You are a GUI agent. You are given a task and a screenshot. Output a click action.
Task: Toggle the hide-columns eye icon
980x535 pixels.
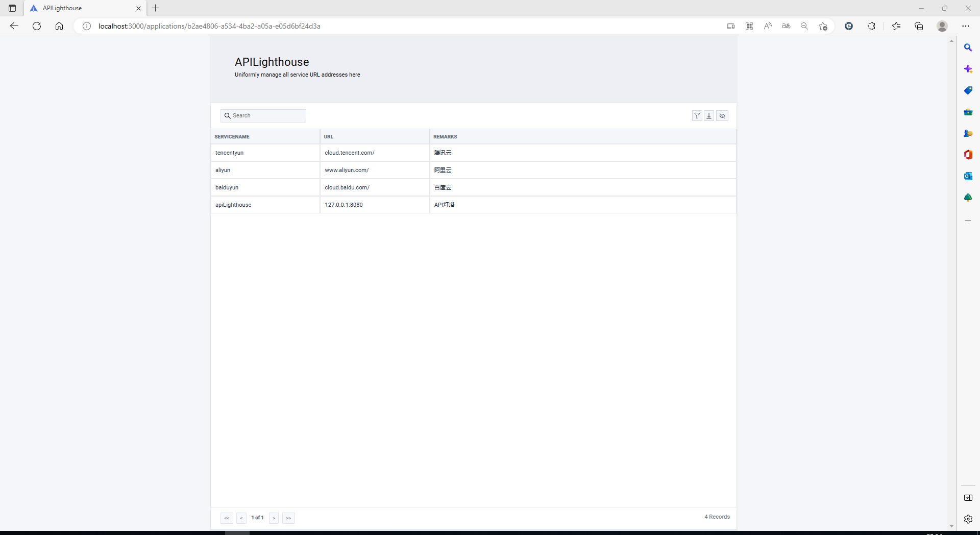[722, 116]
